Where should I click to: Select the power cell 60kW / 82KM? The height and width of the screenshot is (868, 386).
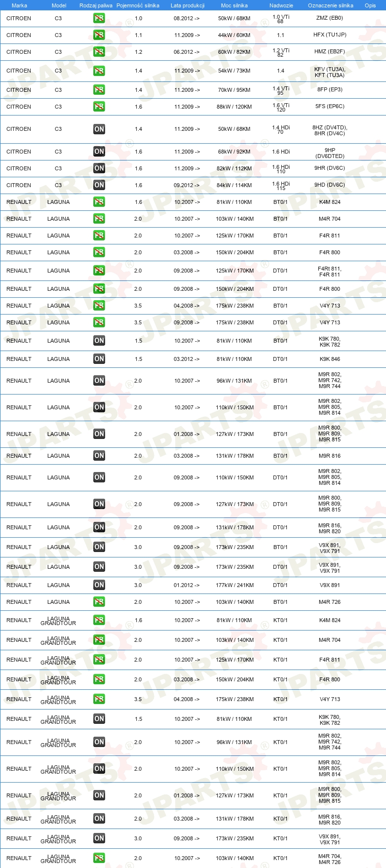pyautogui.click(x=234, y=52)
